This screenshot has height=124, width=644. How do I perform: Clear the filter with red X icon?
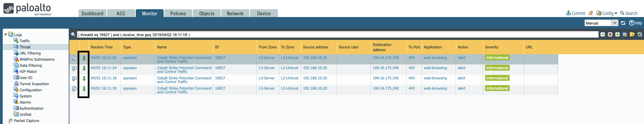click(610, 34)
